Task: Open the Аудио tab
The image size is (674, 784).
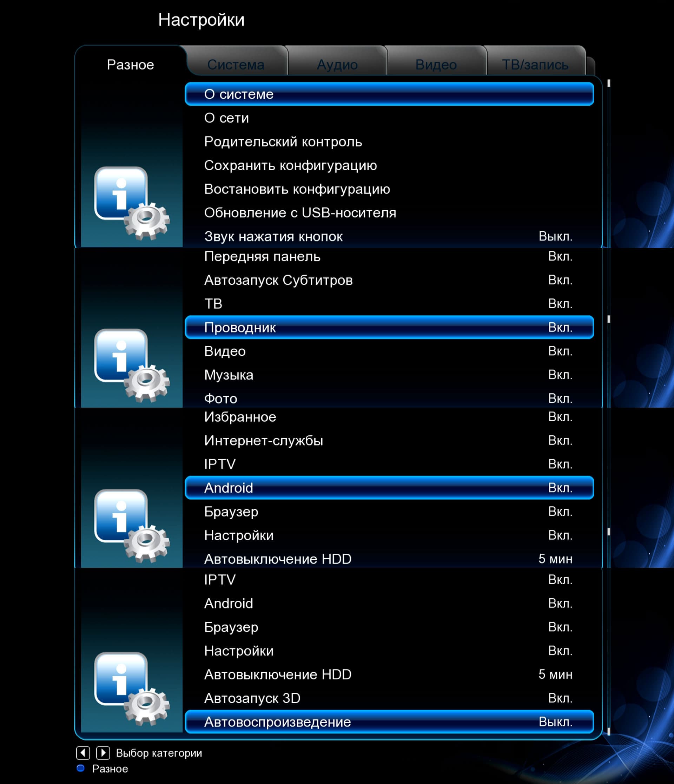Action: tap(337, 65)
